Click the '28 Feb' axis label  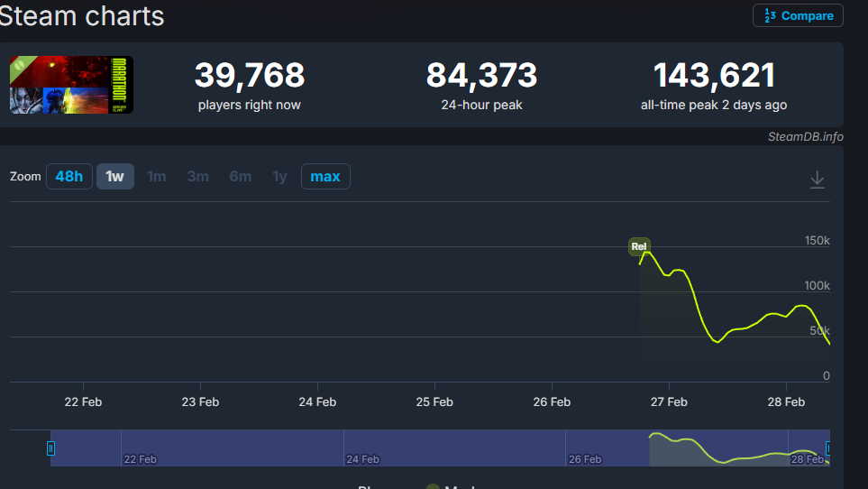pyautogui.click(x=786, y=402)
